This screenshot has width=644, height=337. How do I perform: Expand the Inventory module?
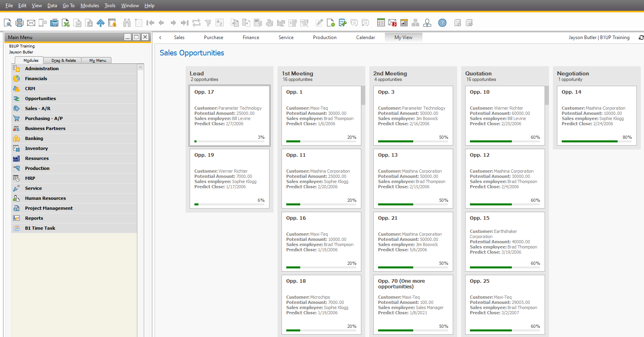tap(74, 148)
